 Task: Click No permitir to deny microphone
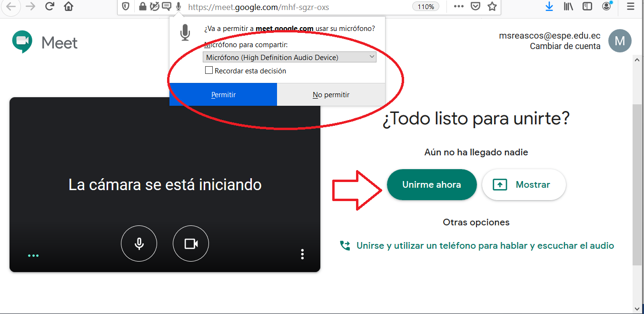[x=331, y=95]
